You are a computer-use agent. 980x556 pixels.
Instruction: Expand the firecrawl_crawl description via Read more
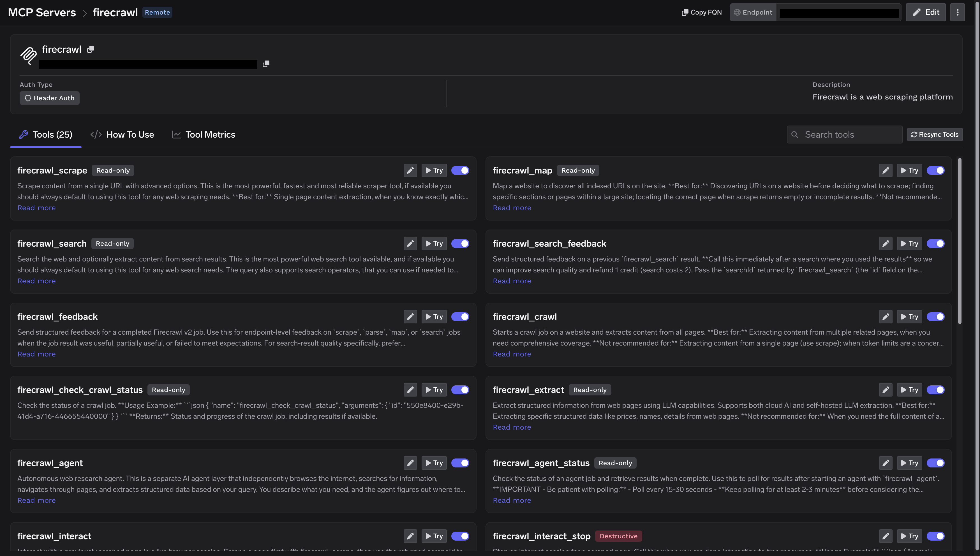coord(512,354)
